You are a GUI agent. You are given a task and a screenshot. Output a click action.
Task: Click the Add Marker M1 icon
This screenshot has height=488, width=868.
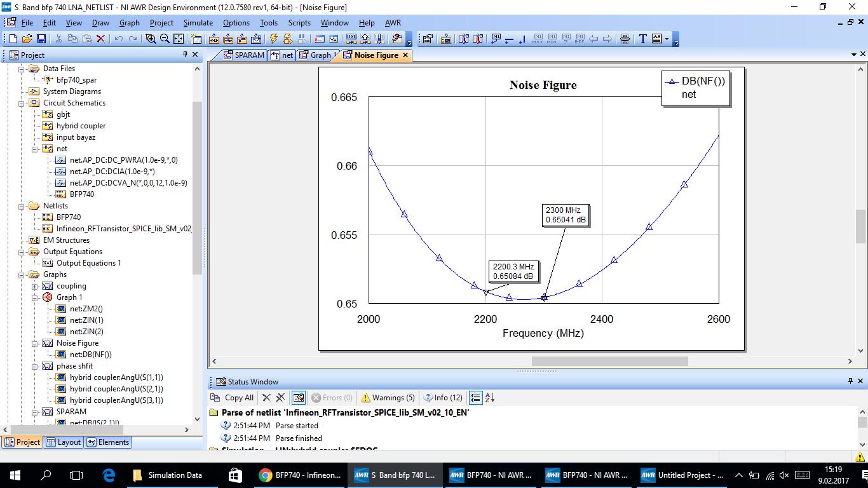(x=496, y=39)
